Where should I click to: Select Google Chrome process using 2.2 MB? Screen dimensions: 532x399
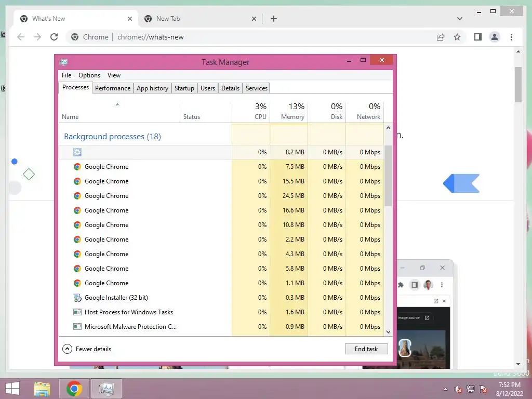click(x=221, y=240)
